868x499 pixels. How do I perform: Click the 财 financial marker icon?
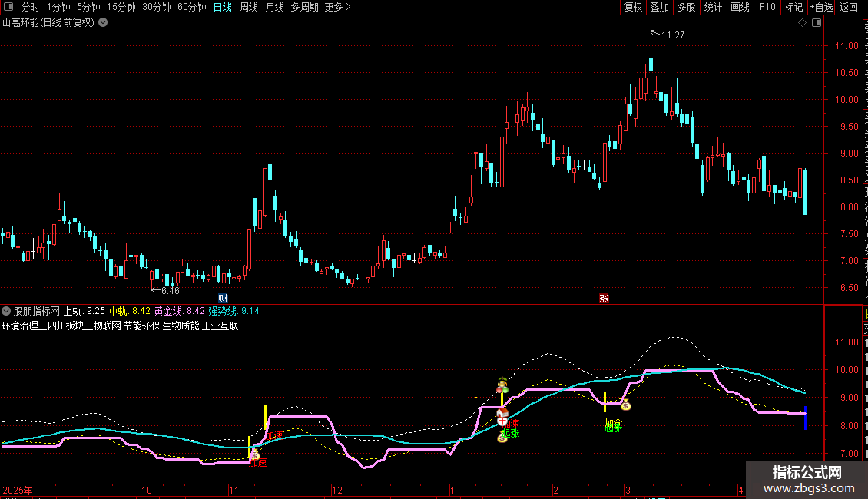click(223, 298)
